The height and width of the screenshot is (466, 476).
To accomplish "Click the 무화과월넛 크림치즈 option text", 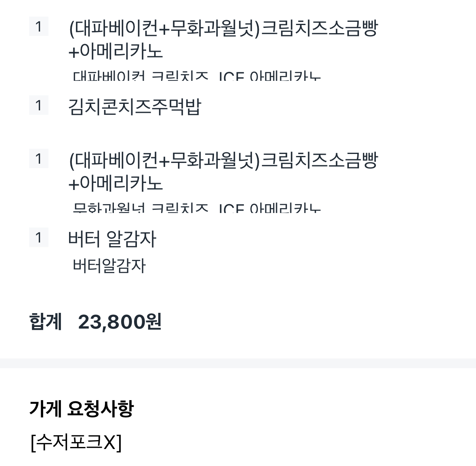I will 140,208.
